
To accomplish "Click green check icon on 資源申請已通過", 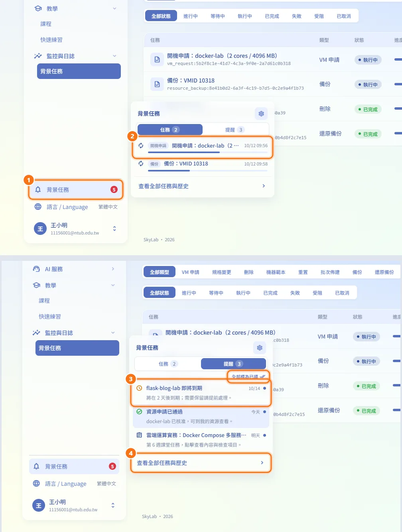I will 139,412.
